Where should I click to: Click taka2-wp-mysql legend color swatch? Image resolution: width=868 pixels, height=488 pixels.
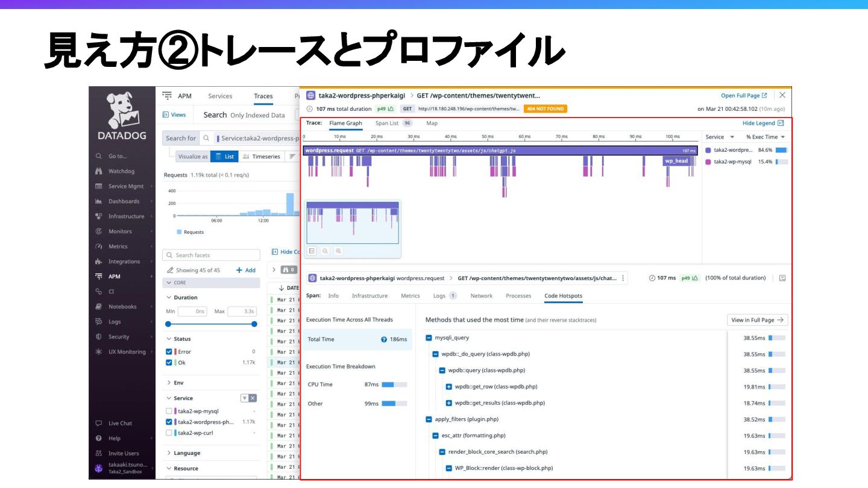708,162
